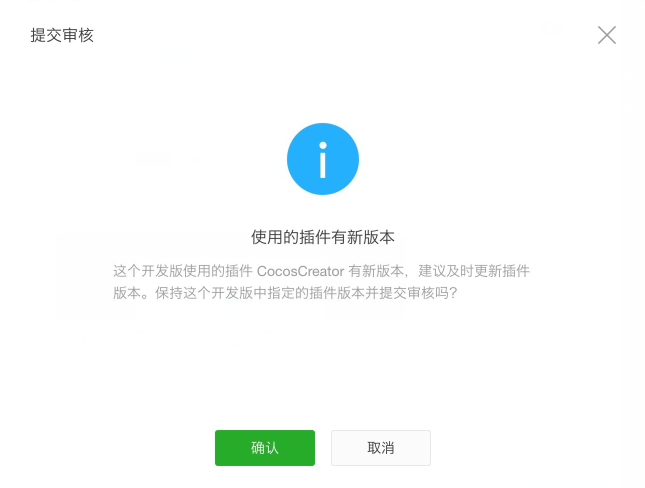Confirm submission with the green 确认 button

click(x=265, y=448)
